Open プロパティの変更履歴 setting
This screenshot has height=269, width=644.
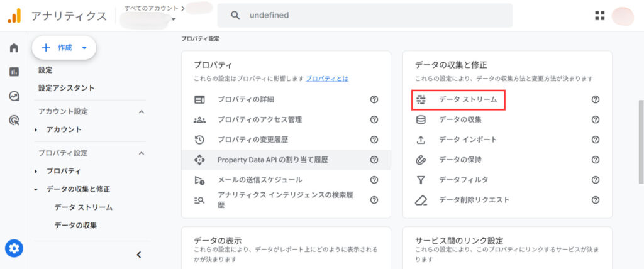tap(253, 140)
